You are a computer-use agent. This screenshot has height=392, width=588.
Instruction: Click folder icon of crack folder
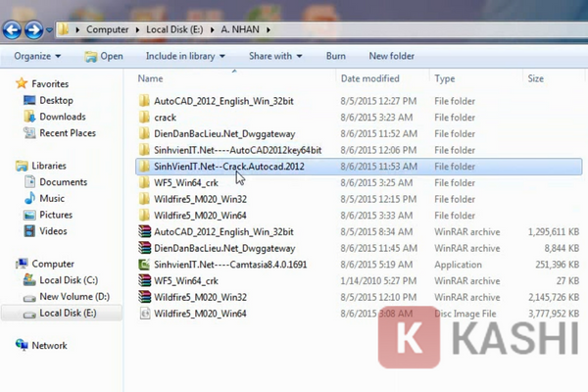point(144,117)
